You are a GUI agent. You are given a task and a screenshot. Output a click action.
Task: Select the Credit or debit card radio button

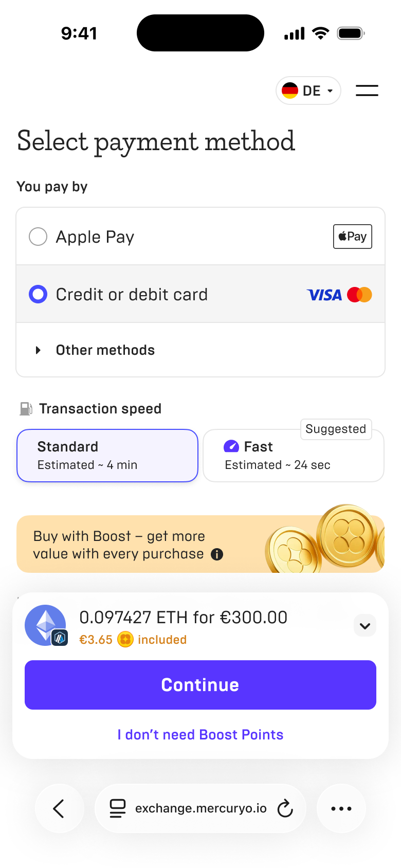38,295
